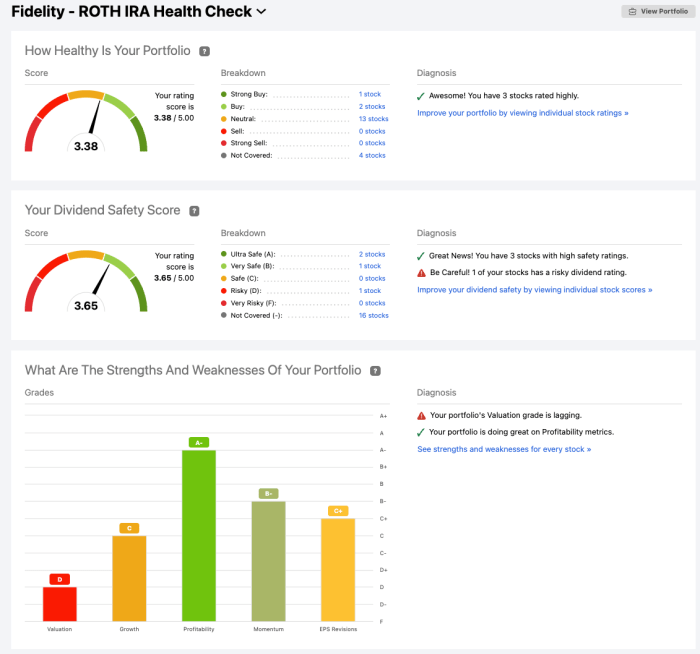Open Improve your portfolio by viewing individual stock ratings

(x=523, y=113)
